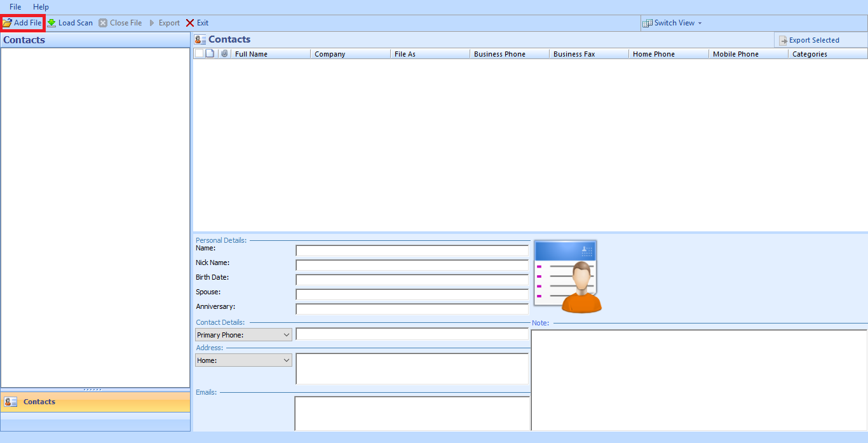Click the Anniversary input field
The image size is (868, 443).
pos(412,309)
